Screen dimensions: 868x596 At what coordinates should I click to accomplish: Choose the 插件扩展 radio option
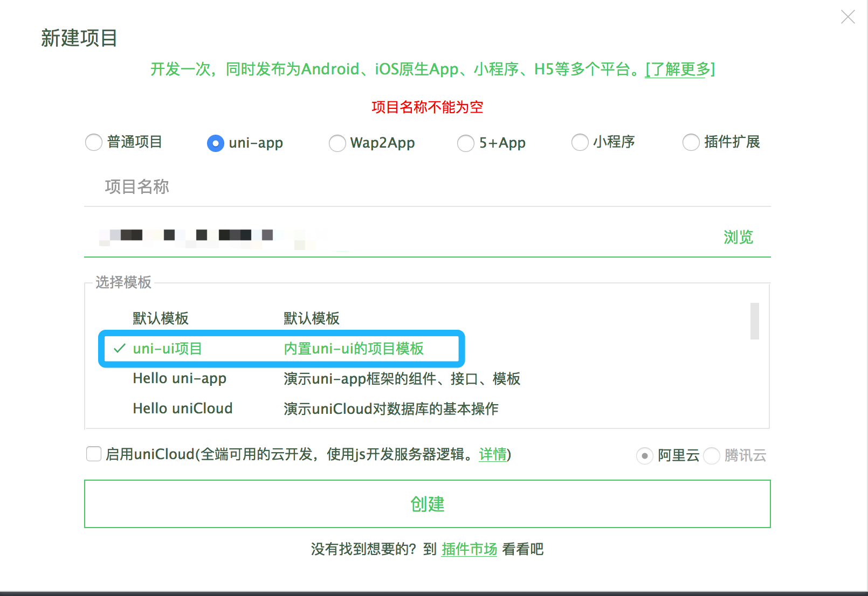[691, 142]
